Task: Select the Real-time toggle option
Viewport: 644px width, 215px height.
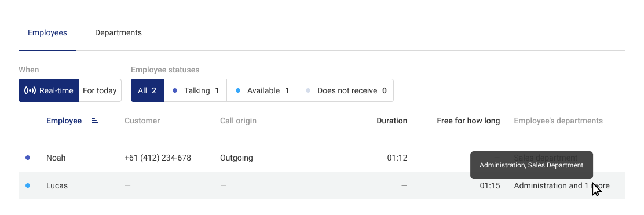Action: pyautogui.click(x=49, y=90)
